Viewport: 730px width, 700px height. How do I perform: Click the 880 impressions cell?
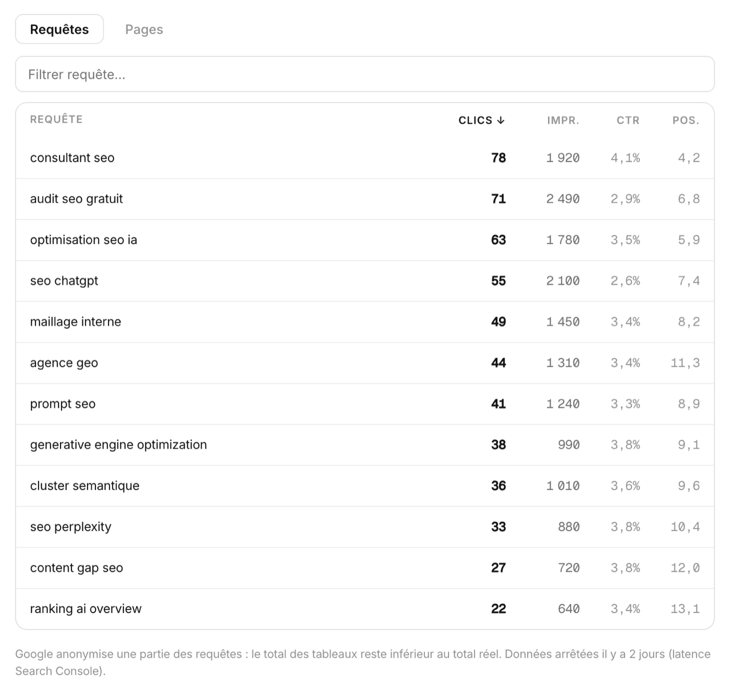click(x=569, y=527)
